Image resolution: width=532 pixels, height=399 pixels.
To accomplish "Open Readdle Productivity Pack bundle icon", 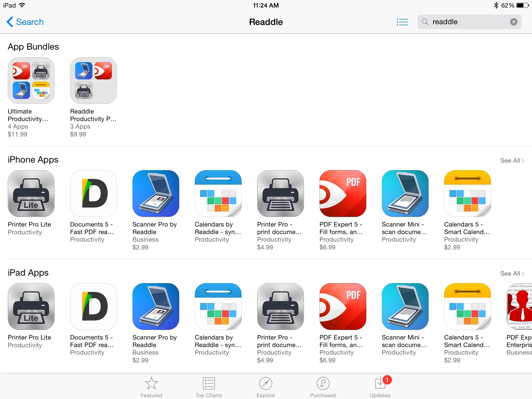I will [92, 81].
